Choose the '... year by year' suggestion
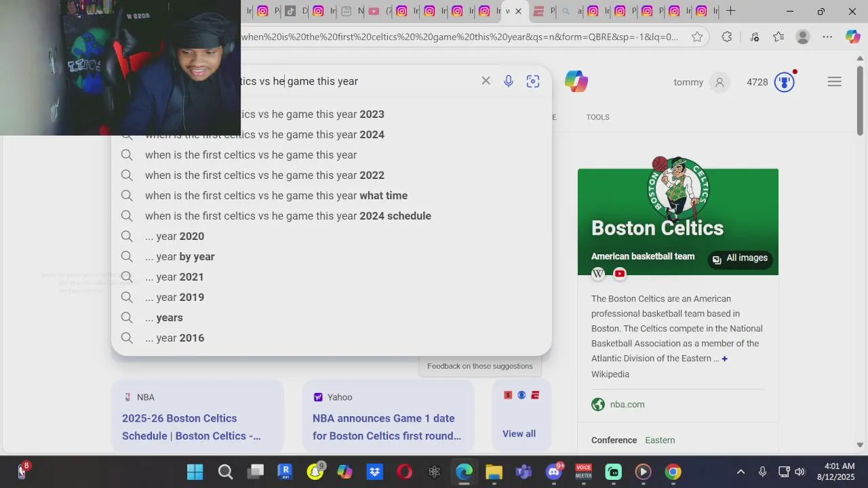 pyautogui.click(x=331, y=256)
